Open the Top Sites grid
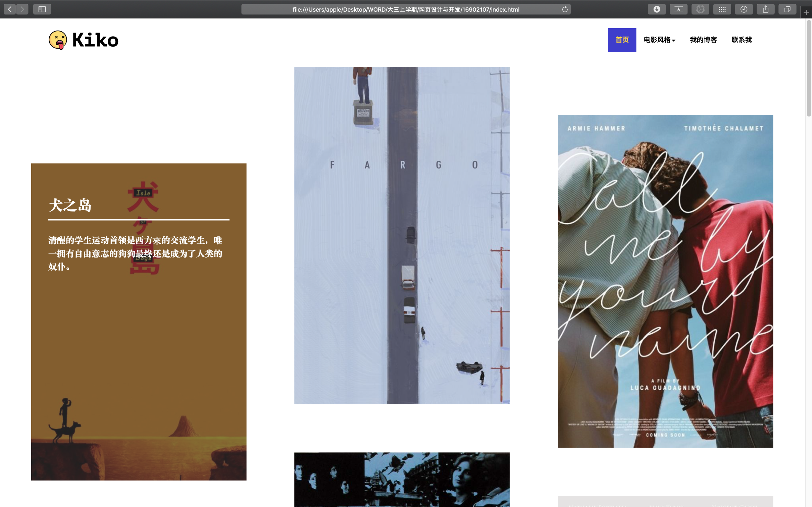Viewport: 812px width, 507px height. [x=722, y=9]
